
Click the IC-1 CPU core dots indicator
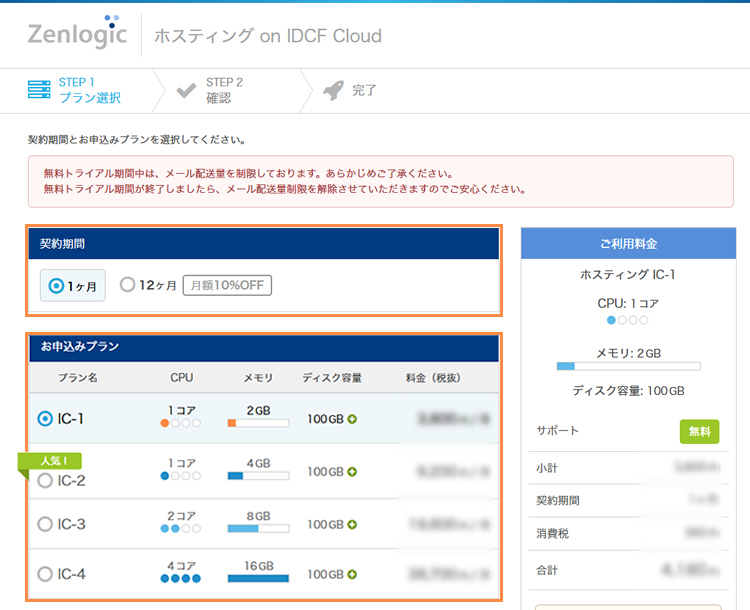[181, 423]
